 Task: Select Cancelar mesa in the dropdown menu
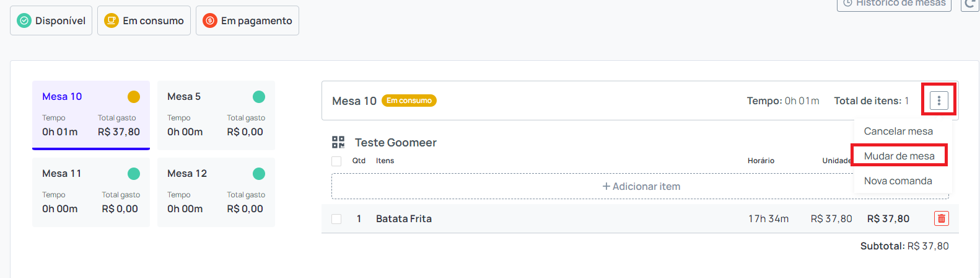[x=898, y=131]
